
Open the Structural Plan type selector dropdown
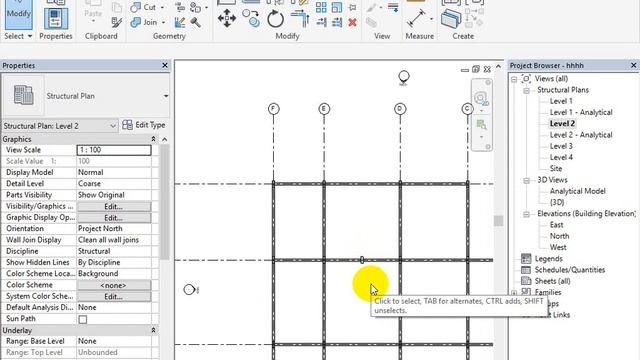[166, 96]
